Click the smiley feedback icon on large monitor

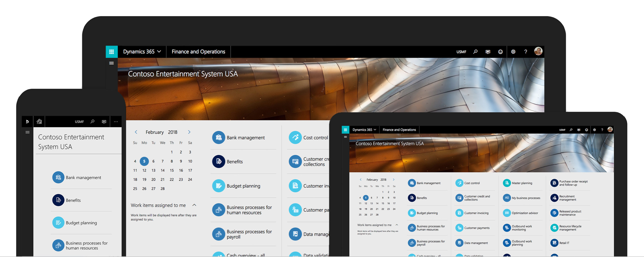(500, 52)
